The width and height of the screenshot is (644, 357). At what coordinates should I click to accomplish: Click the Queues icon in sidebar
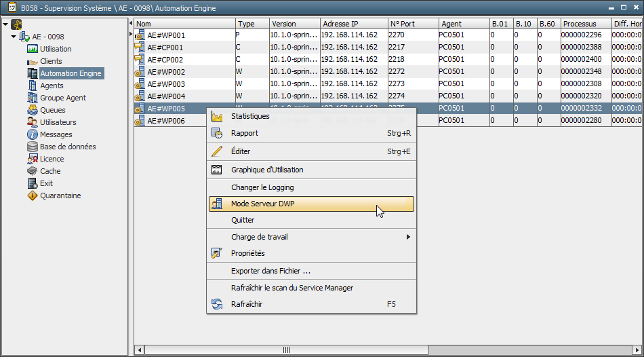(33, 110)
